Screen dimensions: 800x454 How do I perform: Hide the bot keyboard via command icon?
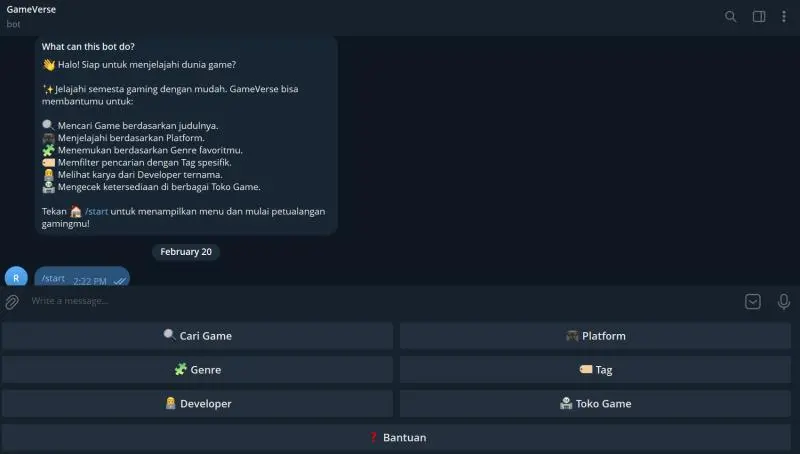[753, 301]
